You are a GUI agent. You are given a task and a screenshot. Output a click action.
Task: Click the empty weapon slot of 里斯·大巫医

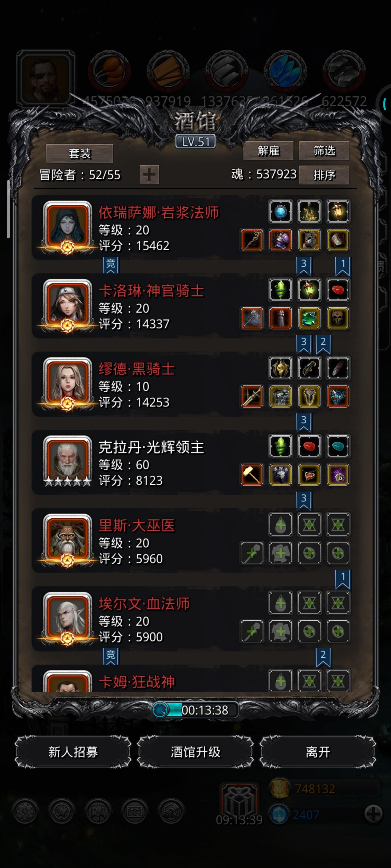tap(252, 553)
